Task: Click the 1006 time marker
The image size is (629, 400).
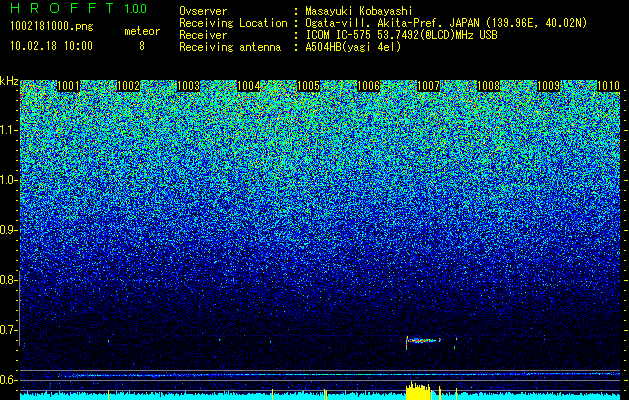Action: coord(368,86)
